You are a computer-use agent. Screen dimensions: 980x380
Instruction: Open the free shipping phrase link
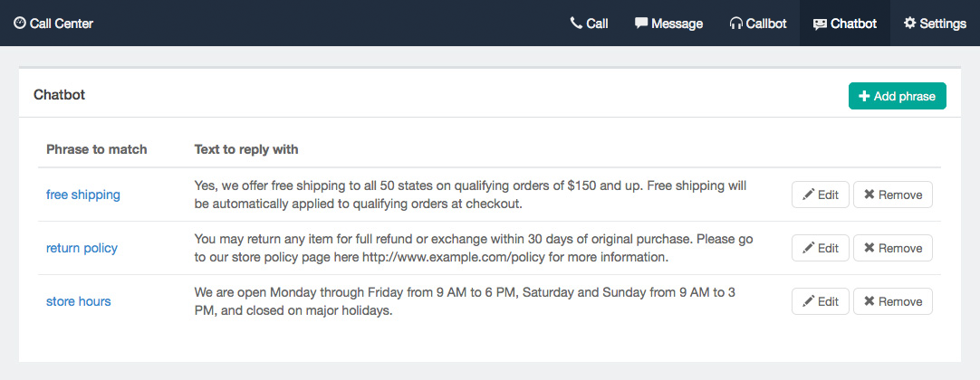tap(83, 195)
